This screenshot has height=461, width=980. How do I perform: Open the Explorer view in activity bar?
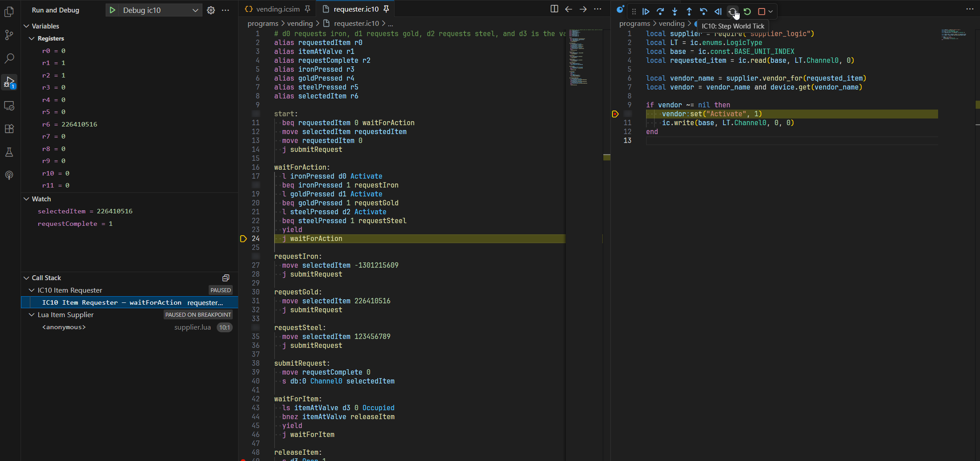tap(9, 12)
